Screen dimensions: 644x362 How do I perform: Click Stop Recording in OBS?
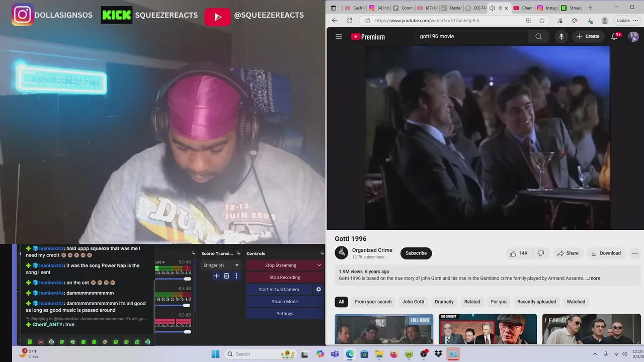pos(285,278)
